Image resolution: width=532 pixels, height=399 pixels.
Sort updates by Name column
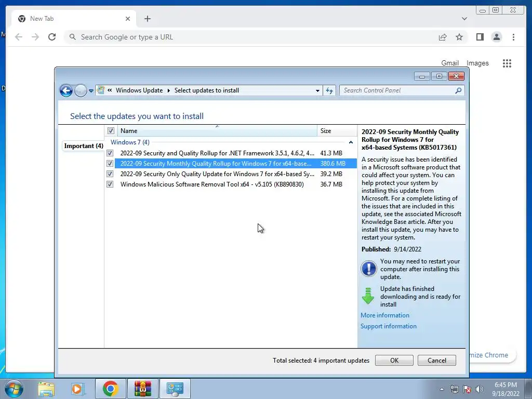tap(217, 130)
